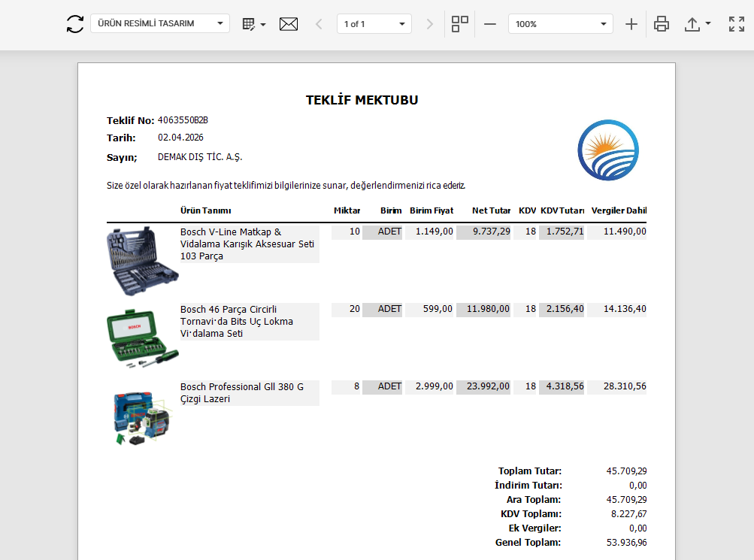Click the tax-included value 14.136,40
Screen dimensions: 754x560
point(617,309)
